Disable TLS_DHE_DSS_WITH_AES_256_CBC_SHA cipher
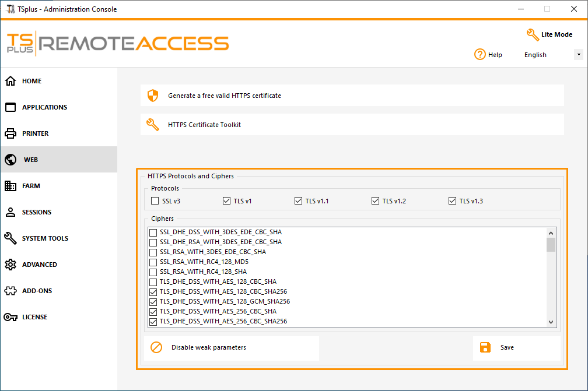The image size is (588, 391). [152, 311]
